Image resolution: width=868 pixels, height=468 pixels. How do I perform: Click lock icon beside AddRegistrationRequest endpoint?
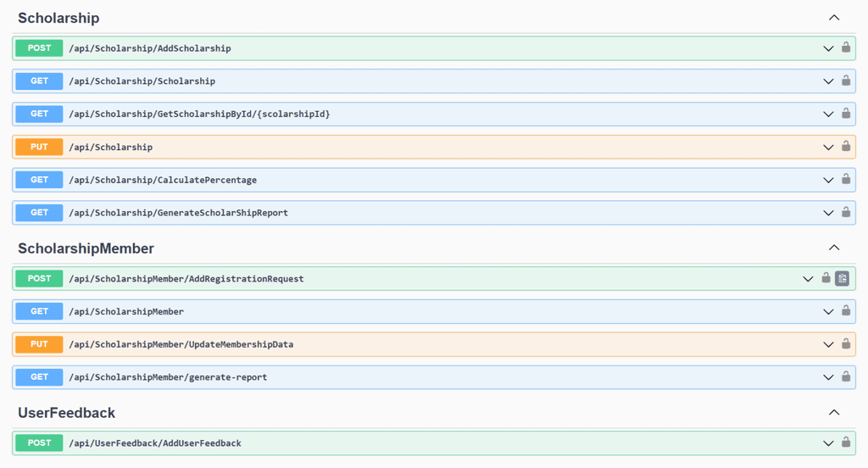[x=826, y=278]
